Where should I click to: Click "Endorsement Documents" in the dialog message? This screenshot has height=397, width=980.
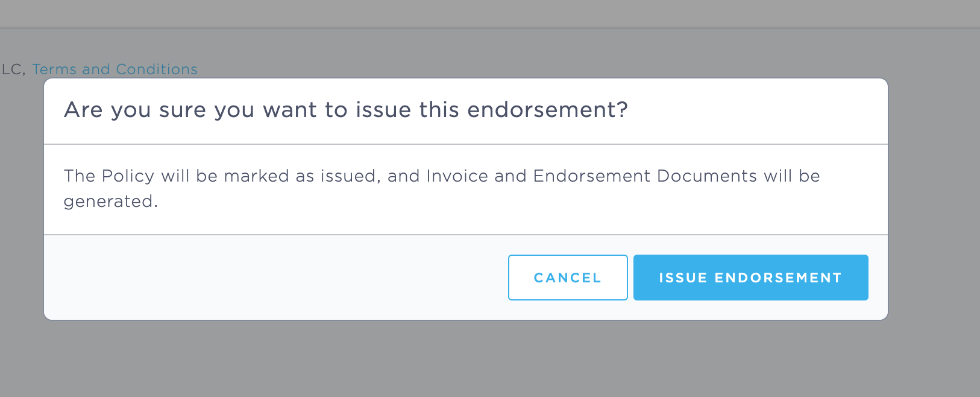pyautogui.click(x=645, y=176)
